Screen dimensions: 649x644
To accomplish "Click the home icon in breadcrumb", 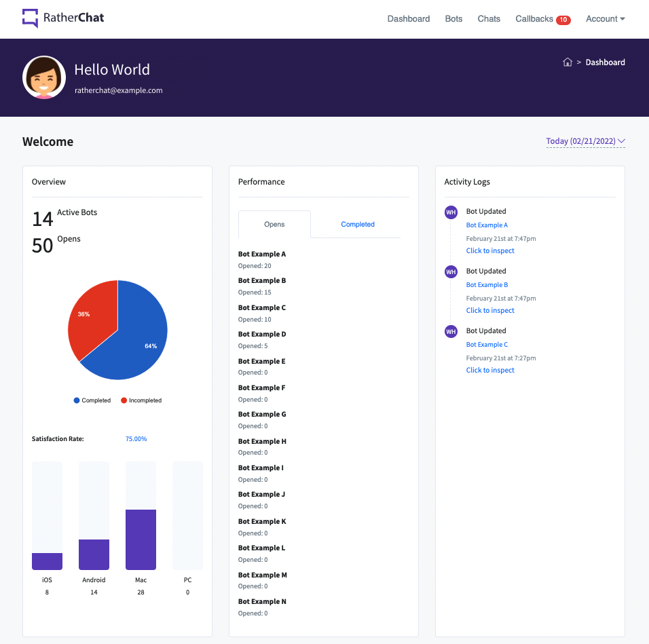I will (x=568, y=62).
